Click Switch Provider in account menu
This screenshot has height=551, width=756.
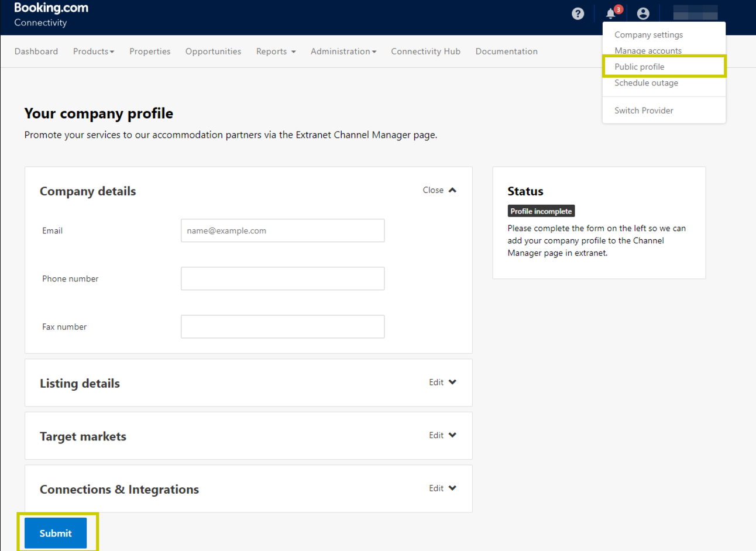pos(644,111)
